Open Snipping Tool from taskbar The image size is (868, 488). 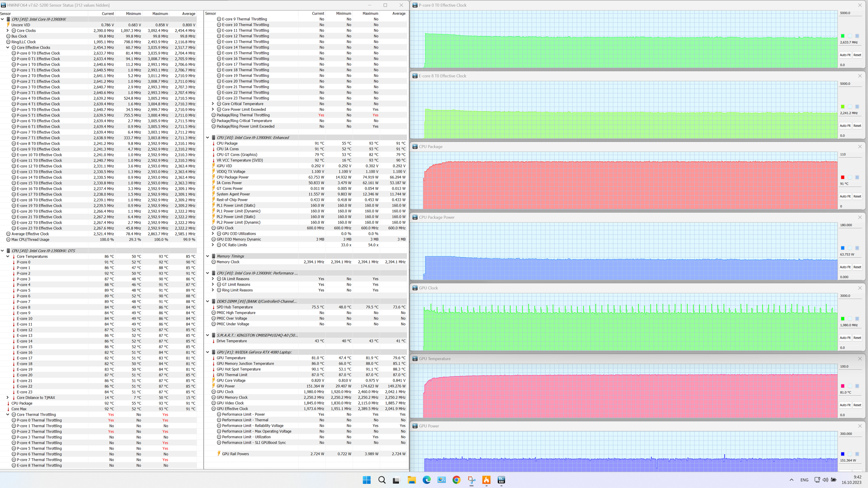coord(471,480)
